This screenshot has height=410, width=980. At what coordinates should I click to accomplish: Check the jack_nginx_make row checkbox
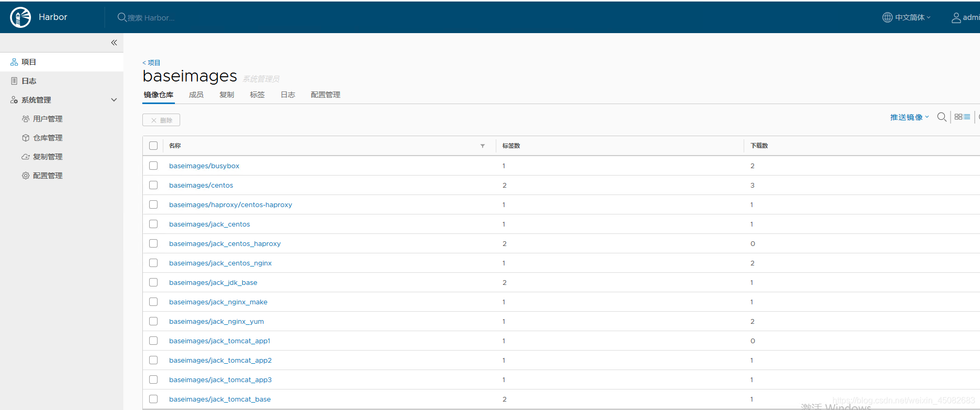[x=153, y=302]
